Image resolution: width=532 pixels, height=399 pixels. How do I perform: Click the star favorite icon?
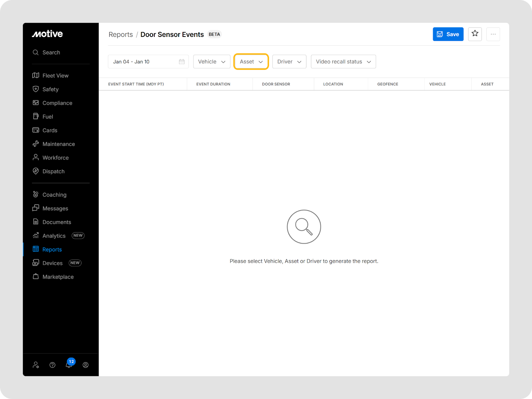click(475, 34)
